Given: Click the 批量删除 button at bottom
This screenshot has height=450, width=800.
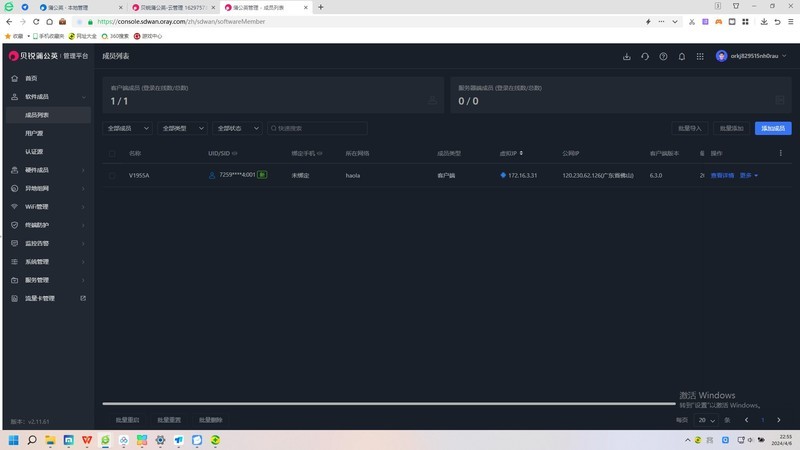Looking at the screenshot, I should click(211, 420).
